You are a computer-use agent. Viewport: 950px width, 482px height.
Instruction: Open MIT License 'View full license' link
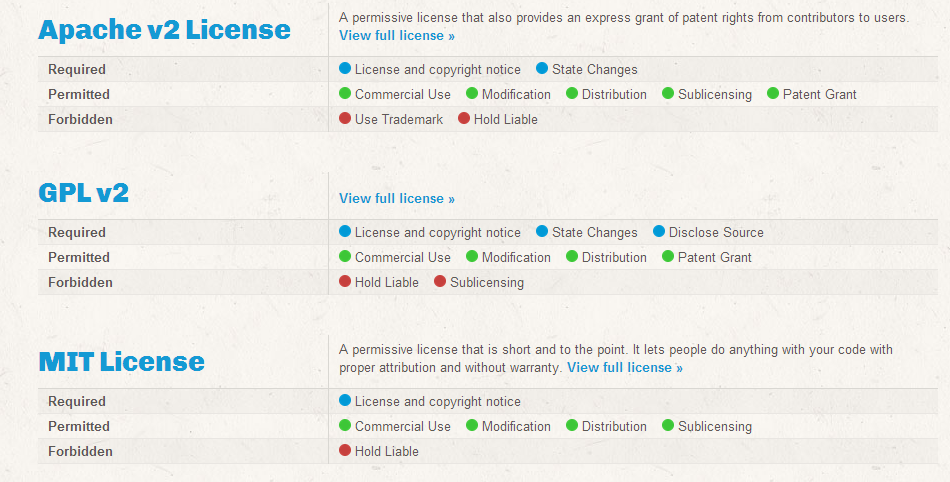pyautogui.click(x=625, y=368)
